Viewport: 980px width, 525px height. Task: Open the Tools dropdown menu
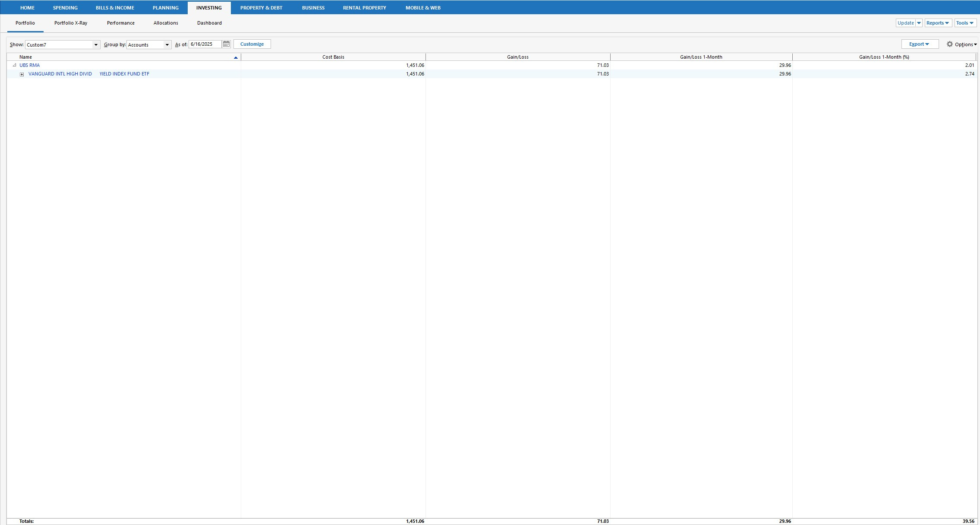point(965,23)
